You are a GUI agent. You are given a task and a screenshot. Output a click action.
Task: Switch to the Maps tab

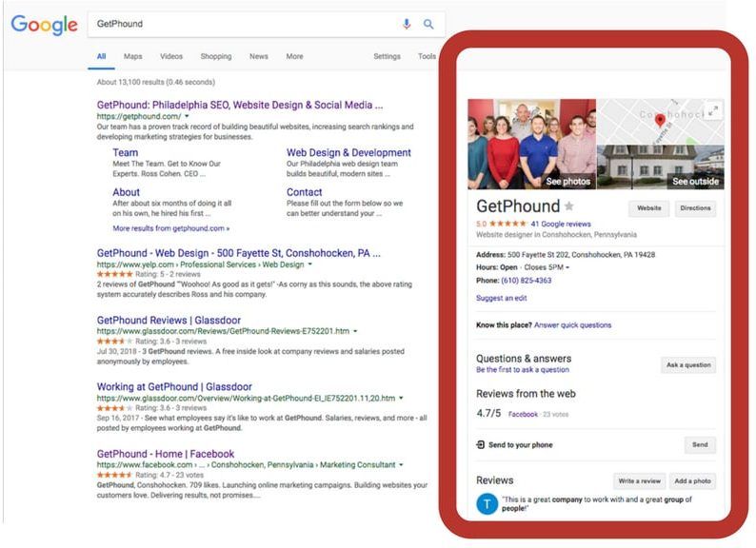(x=132, y=56)
